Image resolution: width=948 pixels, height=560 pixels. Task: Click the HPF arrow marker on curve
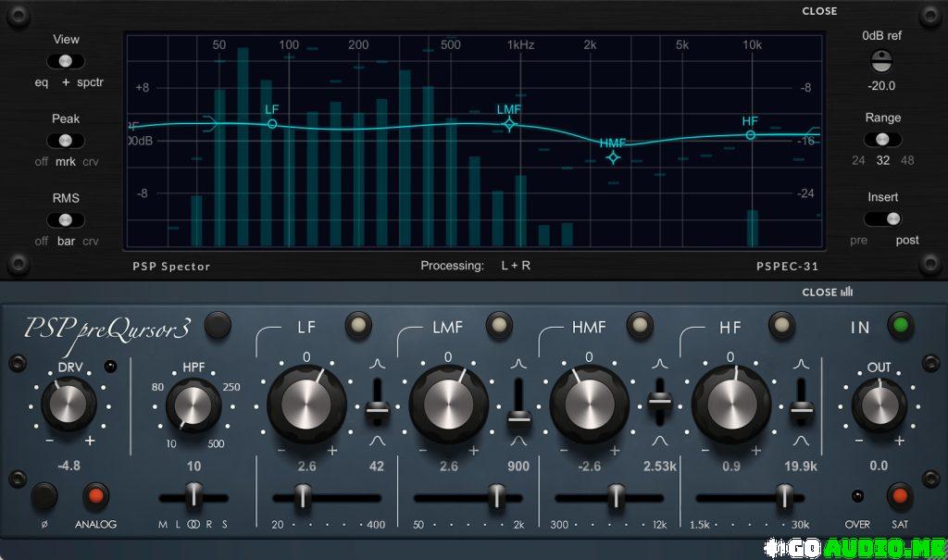[210, 123]
